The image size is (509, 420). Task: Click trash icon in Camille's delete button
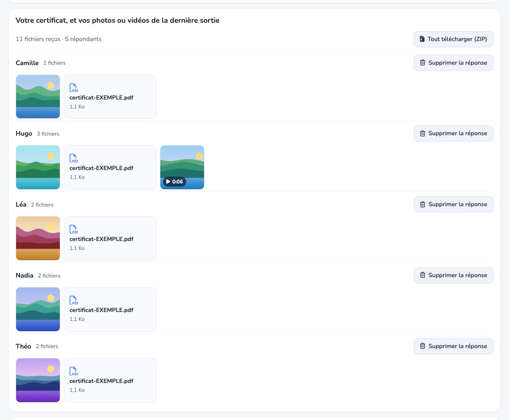coord(422,62)
